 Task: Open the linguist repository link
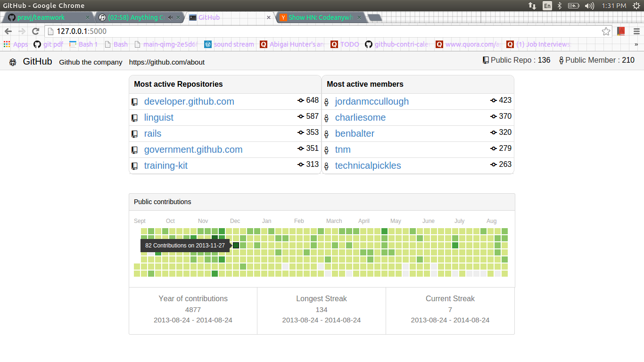(x=159, y=117)
